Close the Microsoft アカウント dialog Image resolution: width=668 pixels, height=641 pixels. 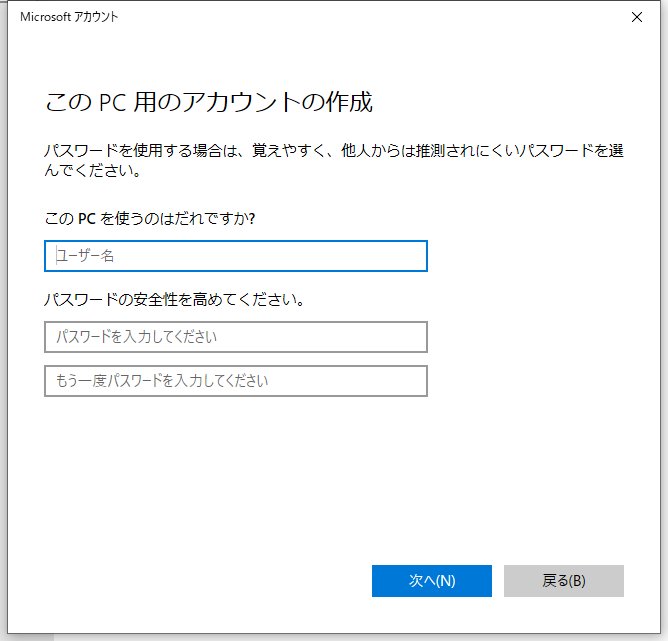point(637,17)
